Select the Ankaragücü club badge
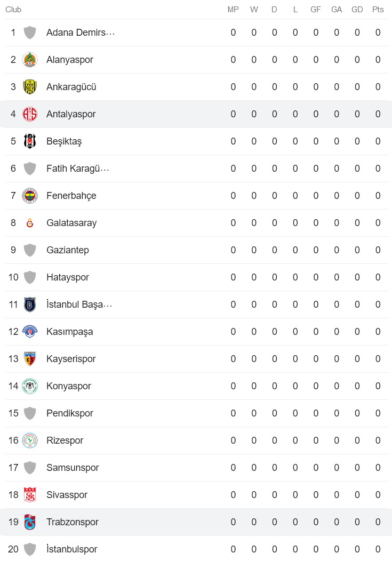Screen dimensions: 392x569 (x=30, y=86)
